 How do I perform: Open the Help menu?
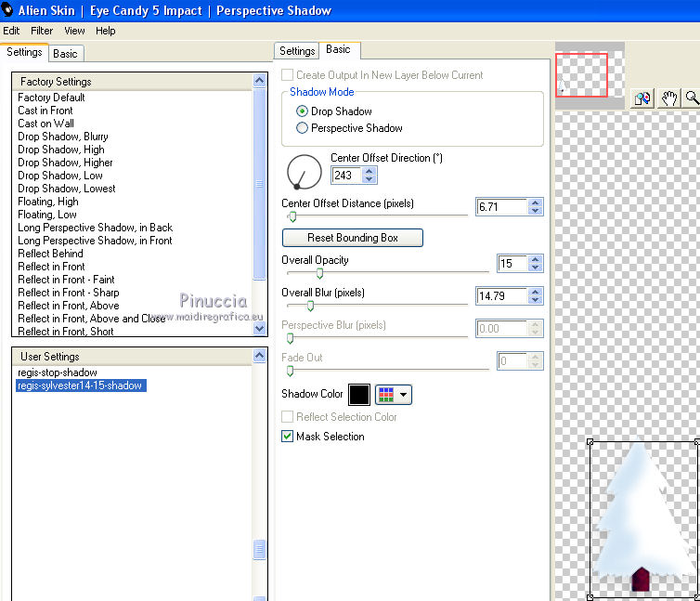[x=105, y=31]
